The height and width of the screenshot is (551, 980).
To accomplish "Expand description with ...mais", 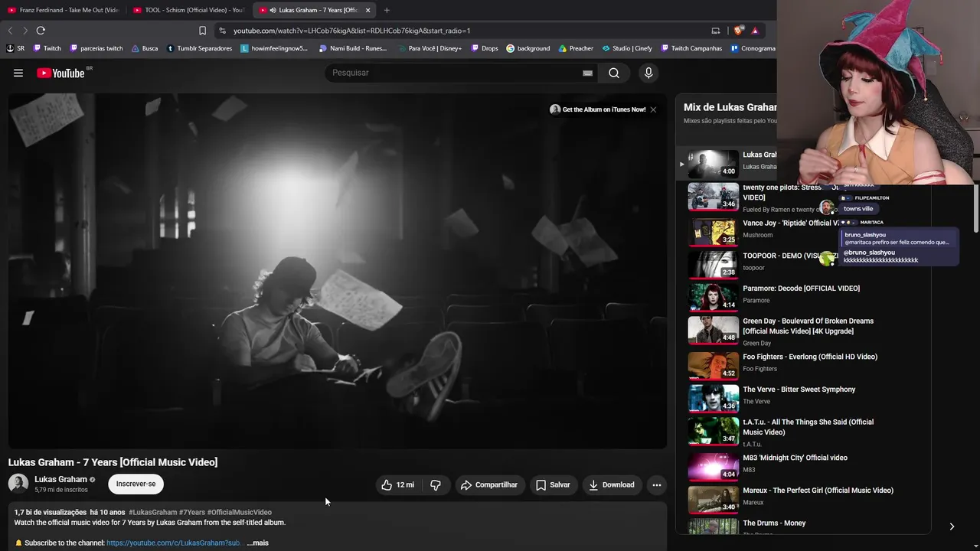I will tap(257, 543).
